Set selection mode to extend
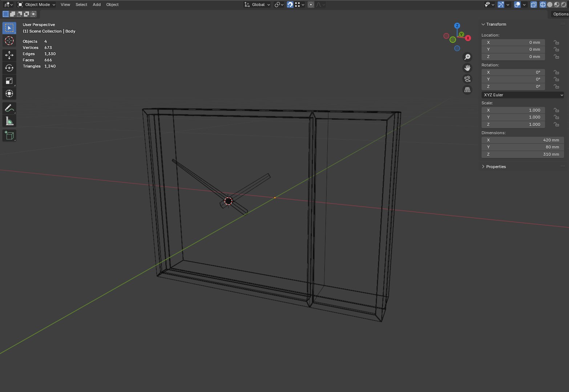The height and width of the screenshot is (392, 569). click(x=12, y=14)
